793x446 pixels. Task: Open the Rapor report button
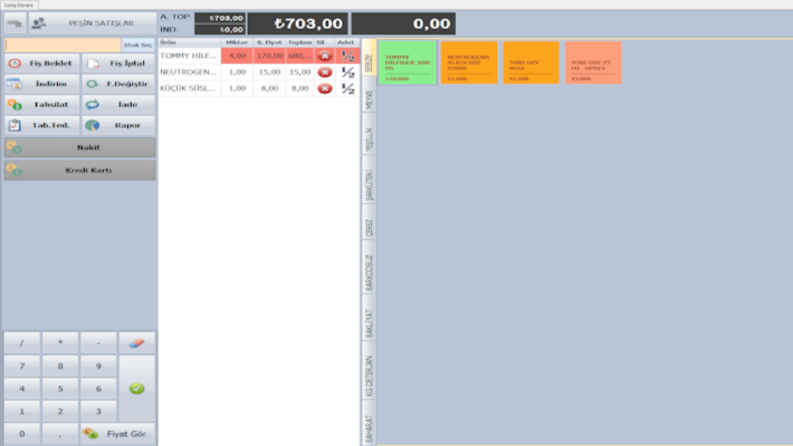point(118,125)
